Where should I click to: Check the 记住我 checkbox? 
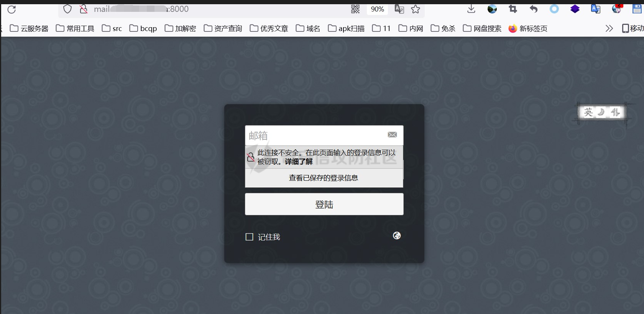pyautogui.click(x=250, y=237)
